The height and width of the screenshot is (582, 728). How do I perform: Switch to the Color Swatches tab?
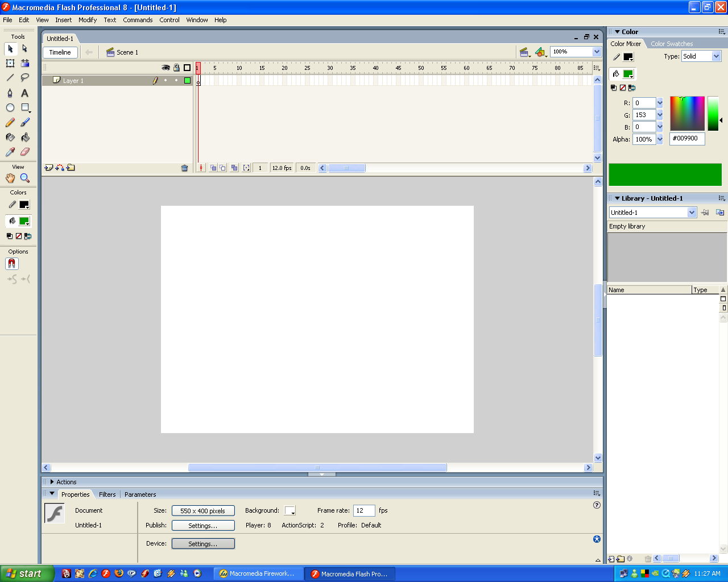point(672,43)
